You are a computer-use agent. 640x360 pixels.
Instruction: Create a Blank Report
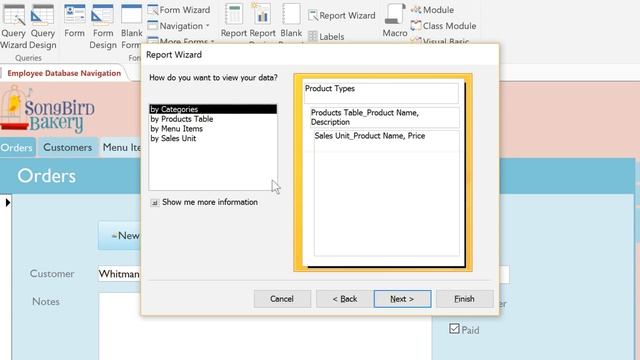pyautogui.click(x=291, y=21)
